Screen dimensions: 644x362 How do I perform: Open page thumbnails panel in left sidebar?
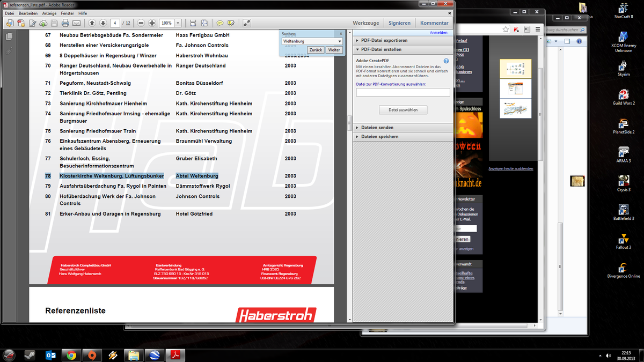click(x=9, y=36)
